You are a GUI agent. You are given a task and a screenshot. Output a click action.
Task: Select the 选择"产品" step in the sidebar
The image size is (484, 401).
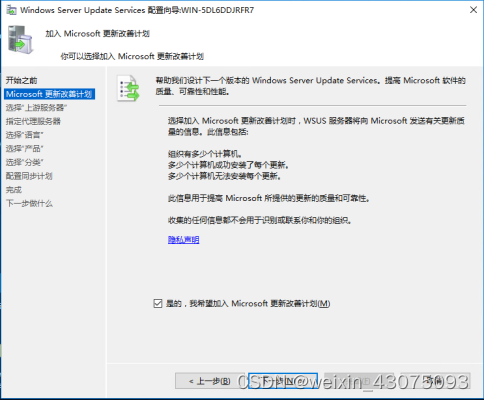(x=24, y=149)
